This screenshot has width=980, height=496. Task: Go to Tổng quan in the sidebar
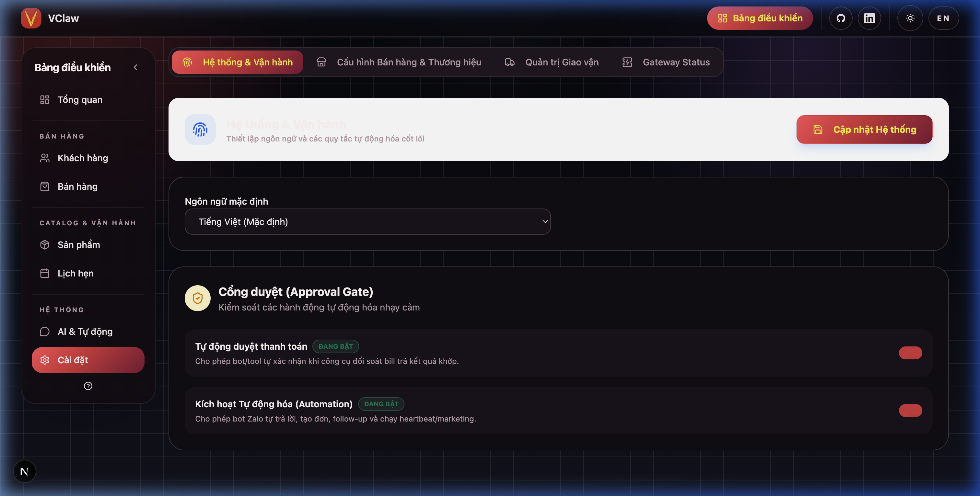coord(88,100)
